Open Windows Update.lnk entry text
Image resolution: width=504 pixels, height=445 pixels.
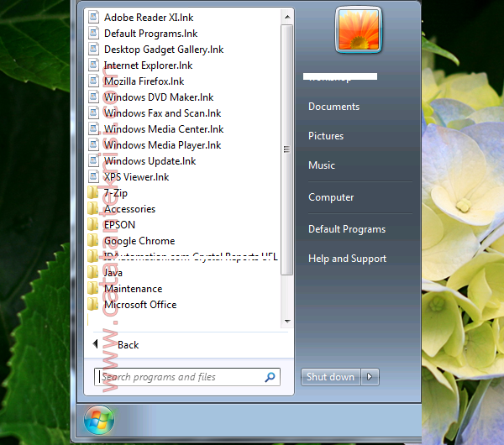[150, 161]
